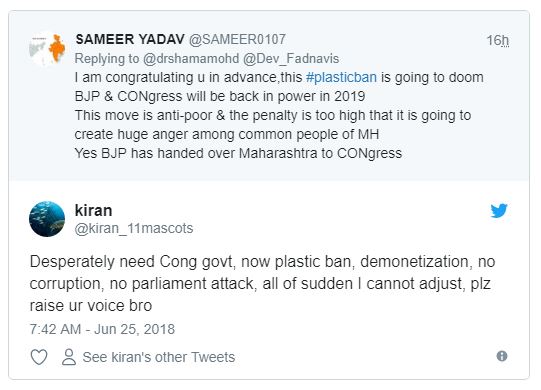The height and width of the screenshot is (390, 541).
Task: Open kiran's ocean profile picture
Action: (x=47, y=219)
